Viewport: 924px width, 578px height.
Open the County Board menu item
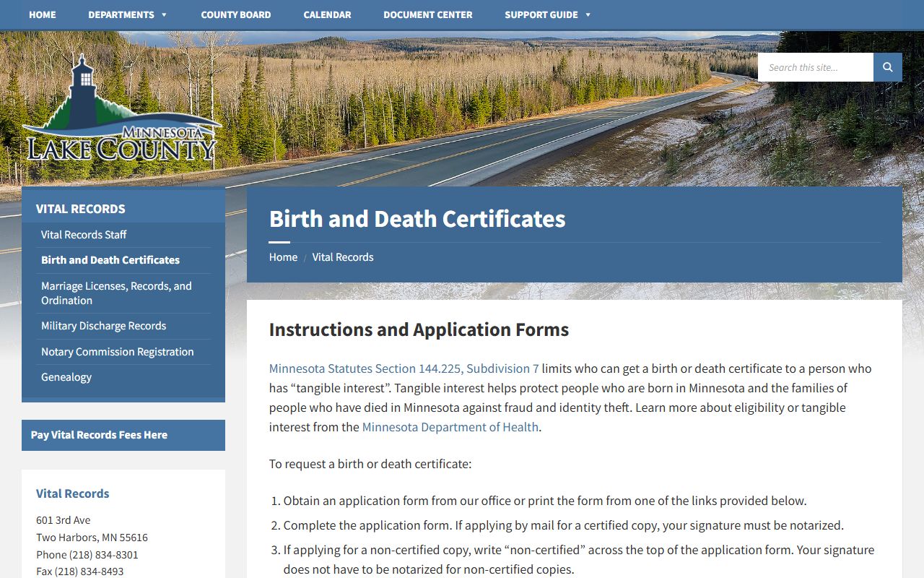click(x=236, y=14)
